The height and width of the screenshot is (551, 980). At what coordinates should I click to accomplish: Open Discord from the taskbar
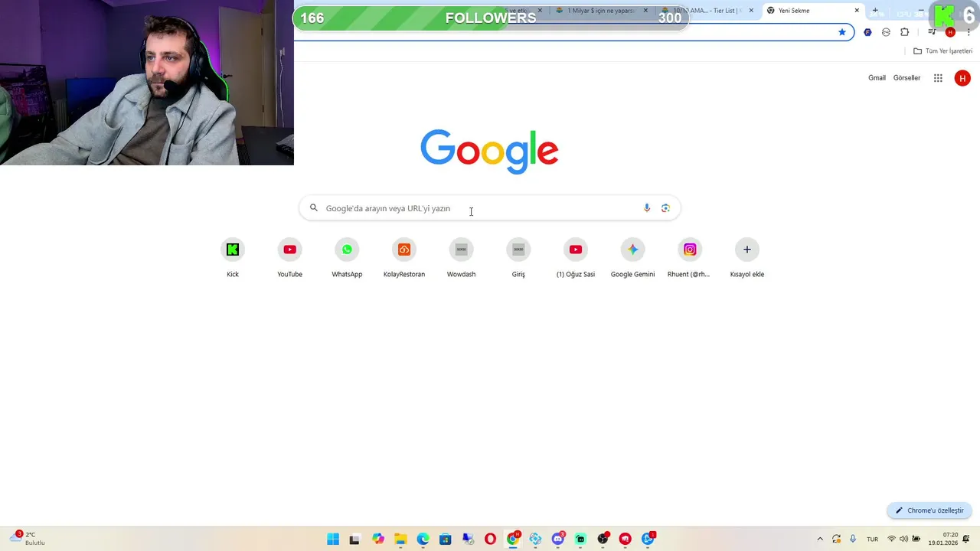(x=558, y=539)
